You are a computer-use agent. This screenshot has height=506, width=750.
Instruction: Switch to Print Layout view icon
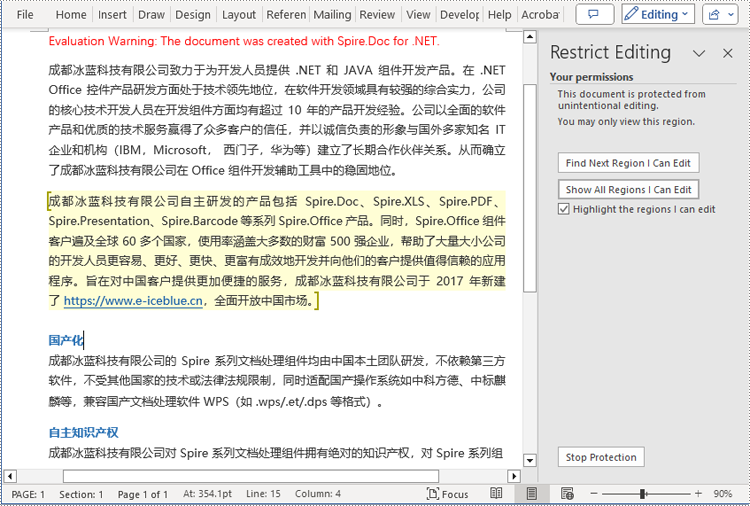click(531, 494)
